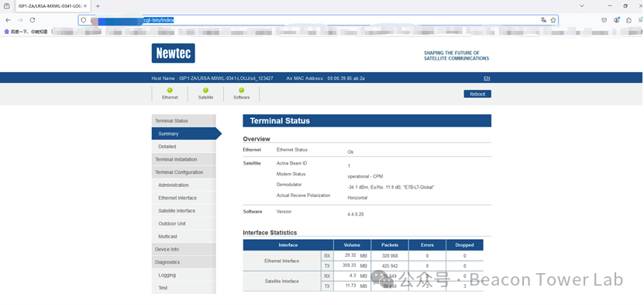Click the Ethernet green status indicator
The height and width of the screenshot is (305, 644).
click(x=170, y=91)
